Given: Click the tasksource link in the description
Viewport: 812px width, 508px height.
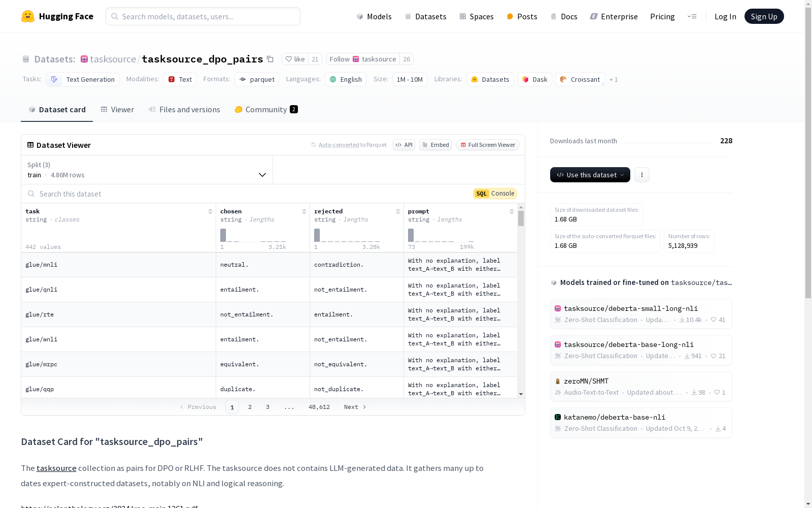Looking at the screenshot, I should click(x=56, y=468).
